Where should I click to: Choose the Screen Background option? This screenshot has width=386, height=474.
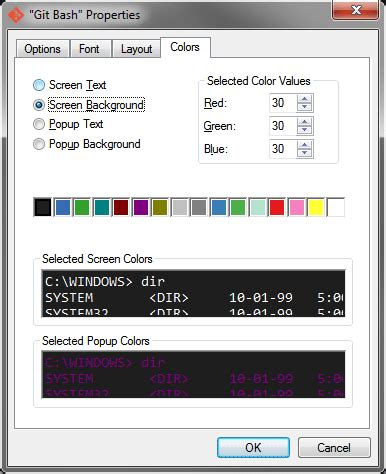[39, 105]
